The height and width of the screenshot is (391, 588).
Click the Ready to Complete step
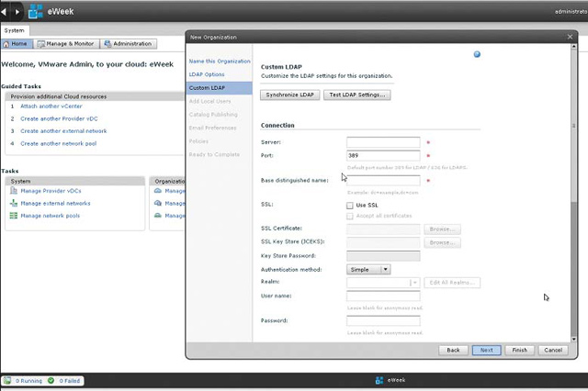(214, 154)
